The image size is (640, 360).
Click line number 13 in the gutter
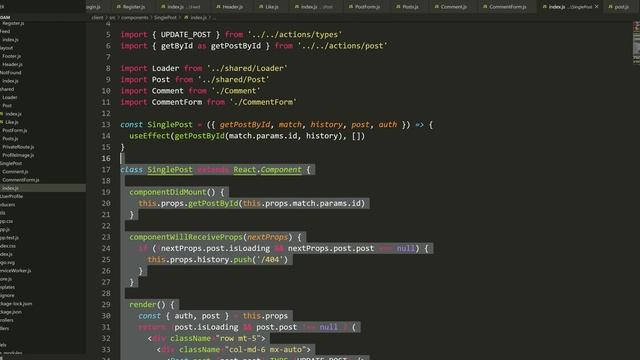(106, 124)
